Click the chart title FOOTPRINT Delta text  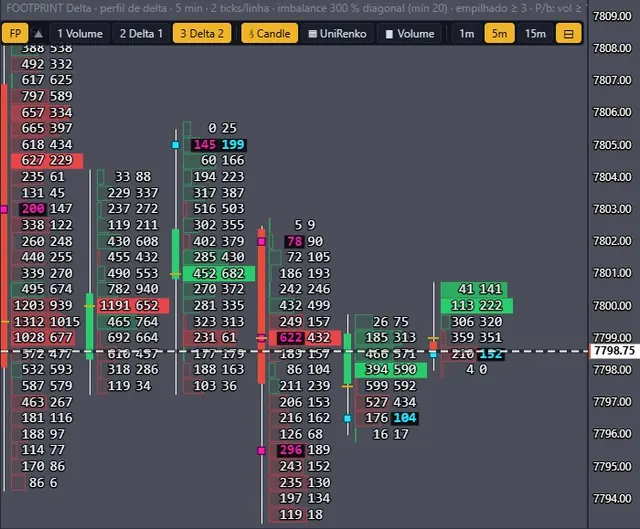click(49, 8)
